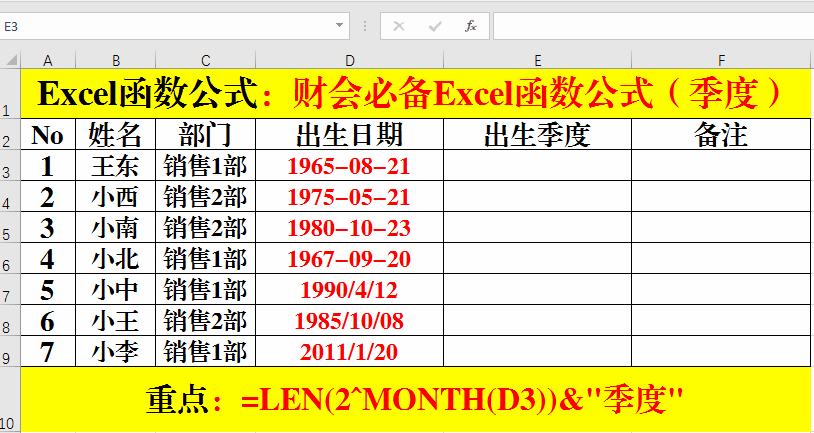Select 销售1部 cell in 王东's row
814x433 pixels.
coord(206,166)
